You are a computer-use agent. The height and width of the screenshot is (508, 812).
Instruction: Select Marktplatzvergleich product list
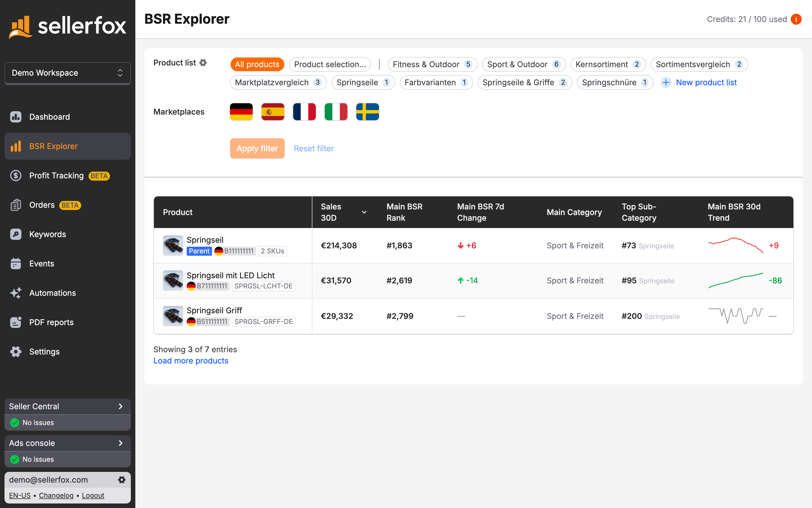(278, 82)
